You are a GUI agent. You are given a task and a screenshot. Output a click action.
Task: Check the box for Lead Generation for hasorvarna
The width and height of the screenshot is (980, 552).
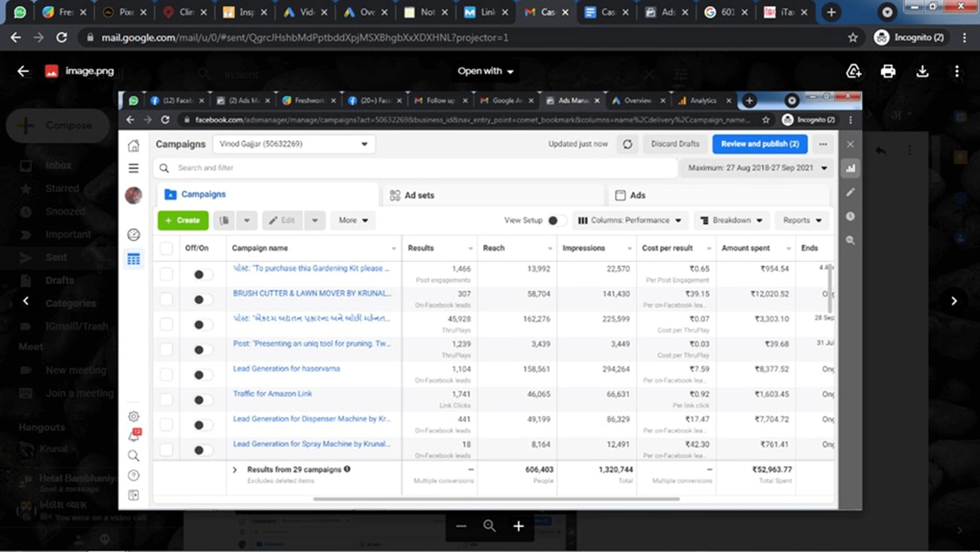[x=166, y=375]
